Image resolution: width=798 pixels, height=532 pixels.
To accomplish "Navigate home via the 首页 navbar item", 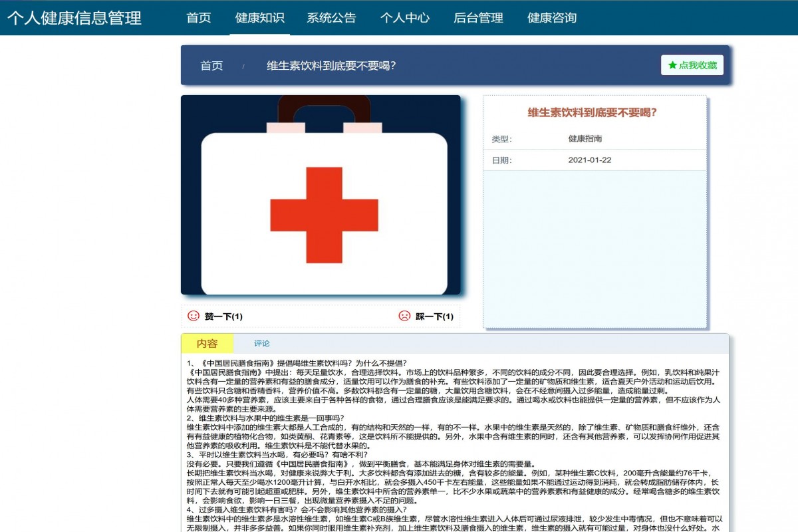I will click(199, 18).
